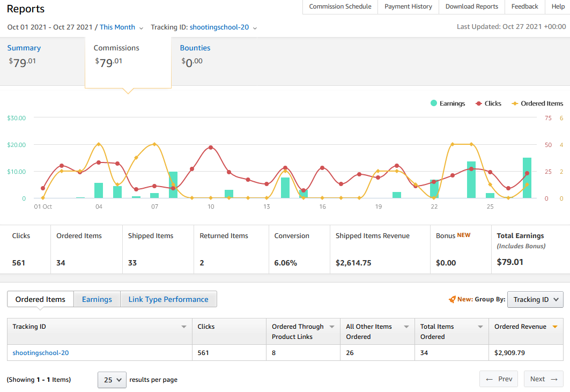Click the Total Earnings $79.01 value
The image size is (570, 392).
click(x=510, y=262)
